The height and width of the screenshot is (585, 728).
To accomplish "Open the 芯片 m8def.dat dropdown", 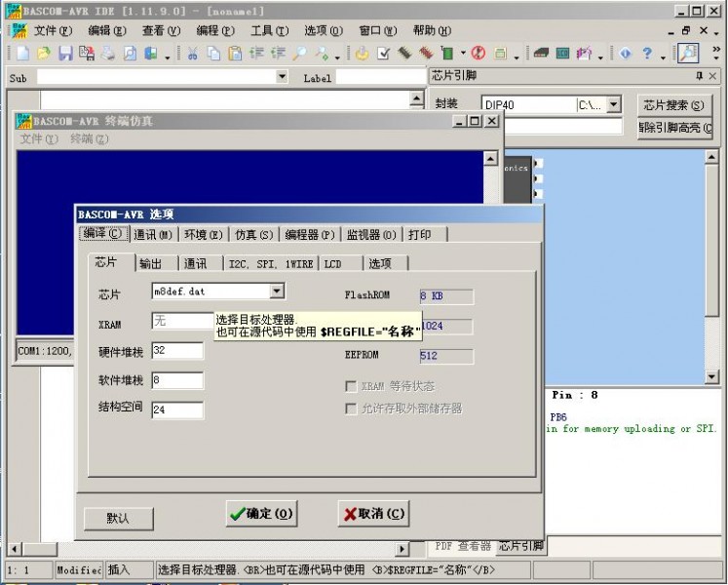I will [277, 292].
